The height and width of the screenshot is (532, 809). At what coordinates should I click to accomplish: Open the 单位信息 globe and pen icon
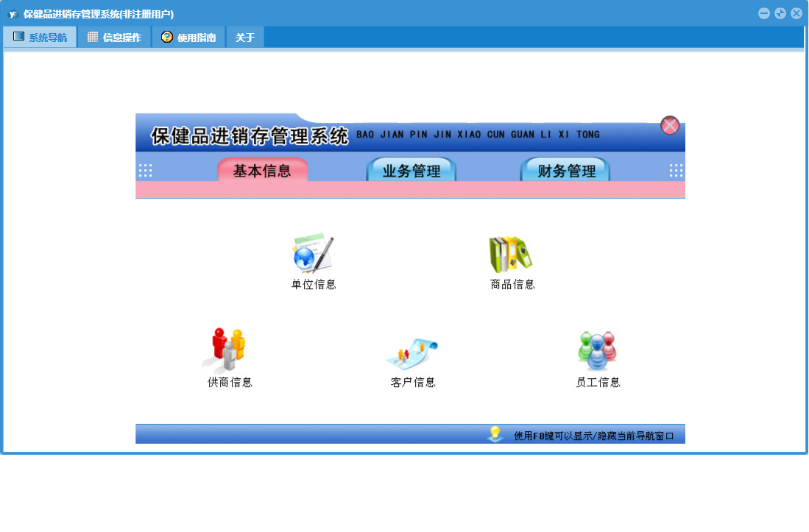tap(313, 254)
